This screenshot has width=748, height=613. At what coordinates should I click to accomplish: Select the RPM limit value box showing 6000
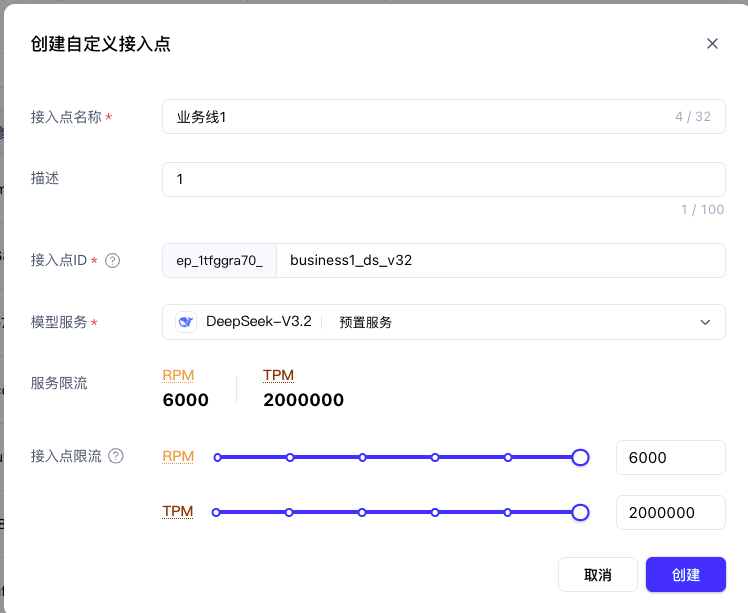(x=670, y=458)
